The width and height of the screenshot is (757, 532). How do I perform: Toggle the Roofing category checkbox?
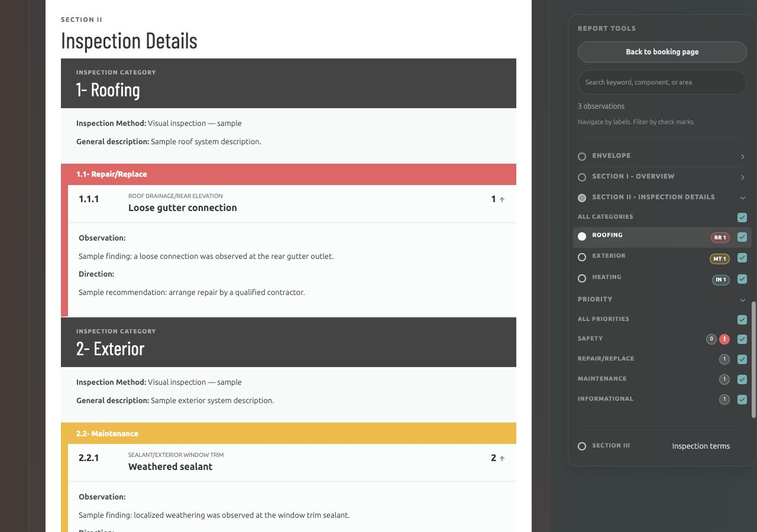pos(742,237)
